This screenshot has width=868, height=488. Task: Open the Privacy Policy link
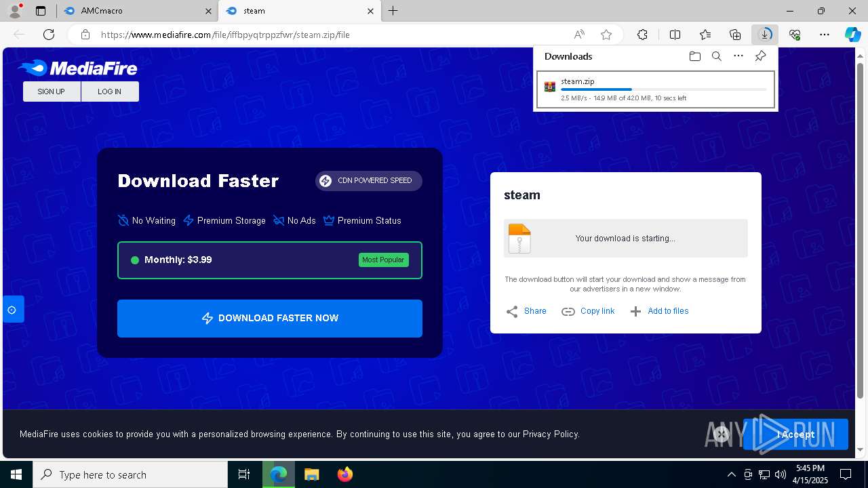550,434
